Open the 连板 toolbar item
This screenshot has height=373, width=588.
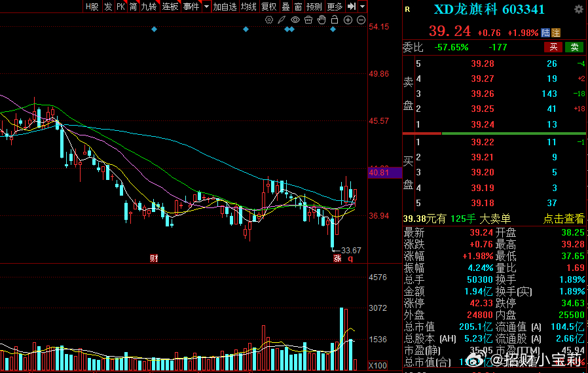pyautogui.click(x=170, y=7)
